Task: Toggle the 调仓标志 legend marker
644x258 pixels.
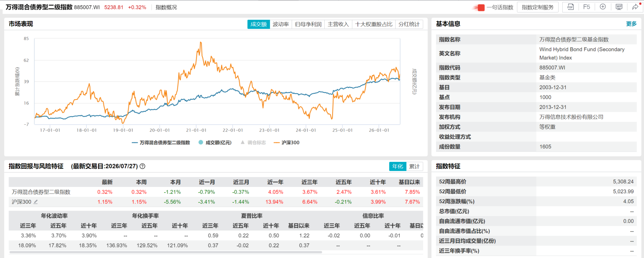Action: tap(253, 142)
